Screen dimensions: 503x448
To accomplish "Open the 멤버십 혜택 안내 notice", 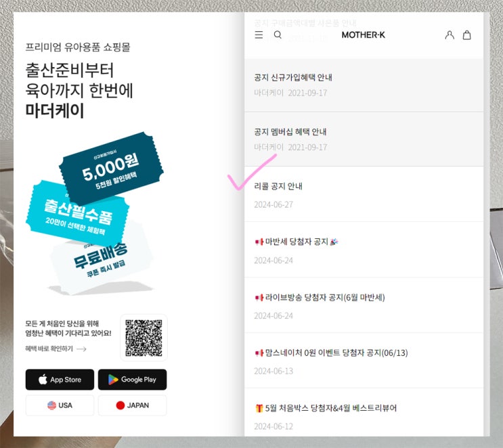I will pos(364,139).
